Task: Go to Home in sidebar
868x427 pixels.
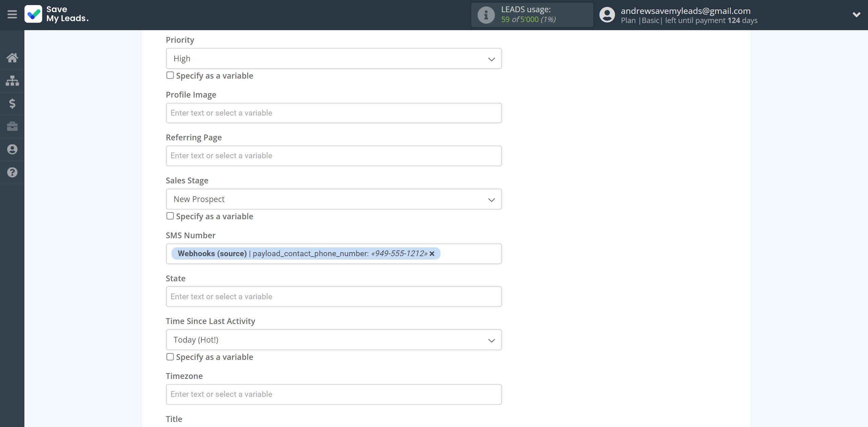Action: [x=12, y=58]
